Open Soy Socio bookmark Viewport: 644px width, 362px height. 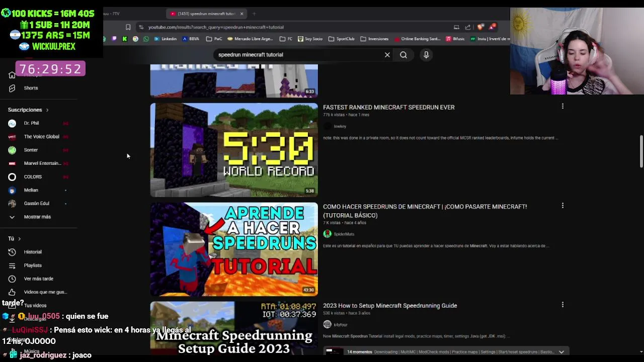(x=310, y=39)
